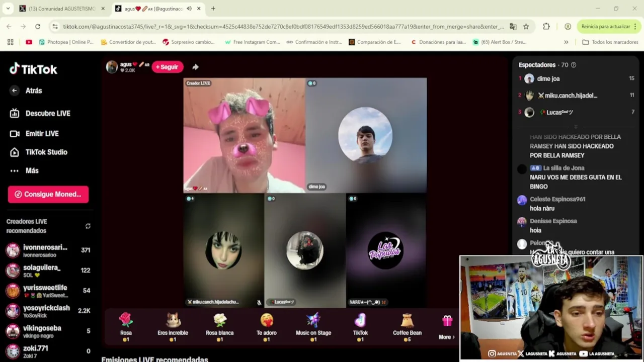The image size is (644, 362).
Task: Click the address bar URL
Action: 283,26
